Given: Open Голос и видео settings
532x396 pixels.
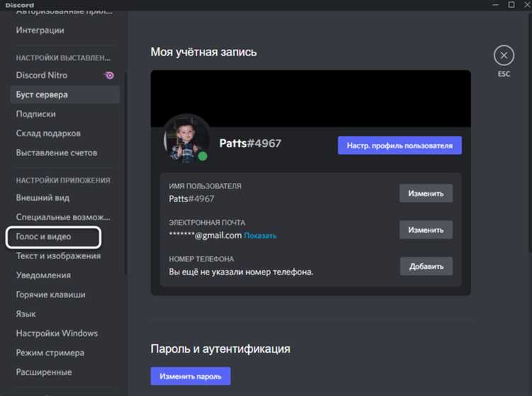Looking at the screenshot, I should [53, 236].
